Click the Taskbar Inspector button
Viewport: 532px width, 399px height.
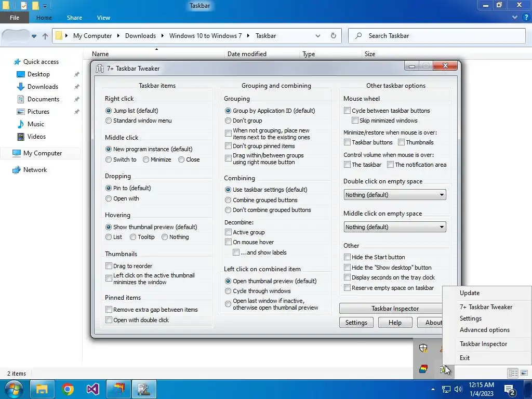click(x=391, y=309)
